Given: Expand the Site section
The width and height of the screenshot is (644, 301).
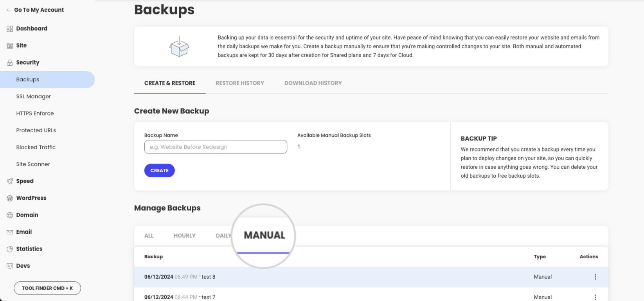Looking at the screenshot, I should 22,45.
